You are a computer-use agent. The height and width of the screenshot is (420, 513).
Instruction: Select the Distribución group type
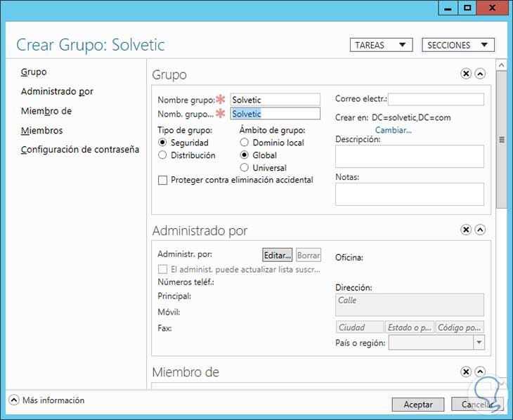pos(162,155)
